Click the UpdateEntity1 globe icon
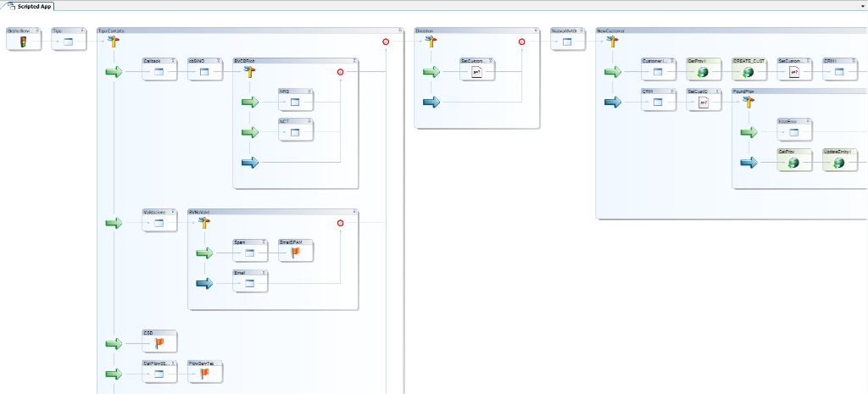 tap(839, 162)
